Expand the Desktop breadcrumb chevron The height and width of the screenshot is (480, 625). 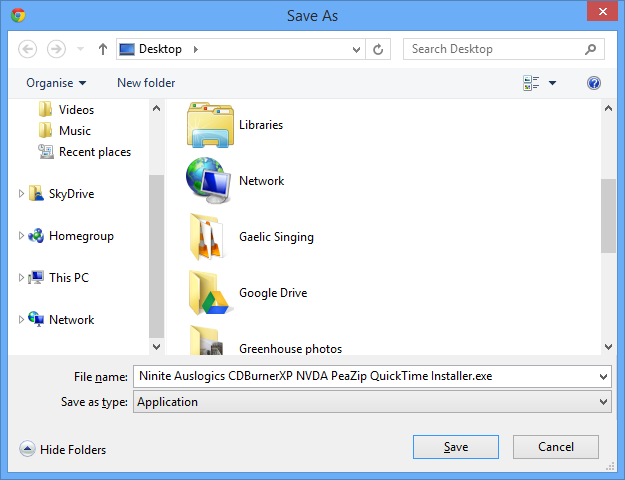point(196,49)
